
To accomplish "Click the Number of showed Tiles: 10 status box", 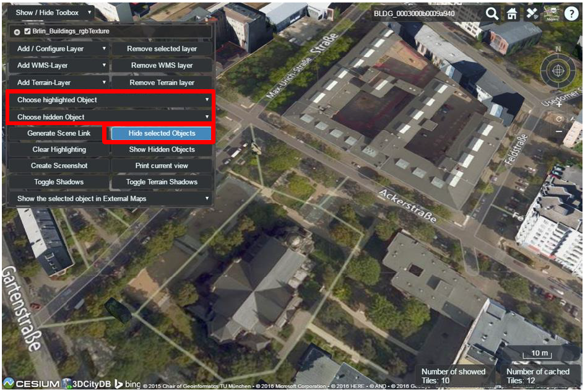I will tap(454, 376).
